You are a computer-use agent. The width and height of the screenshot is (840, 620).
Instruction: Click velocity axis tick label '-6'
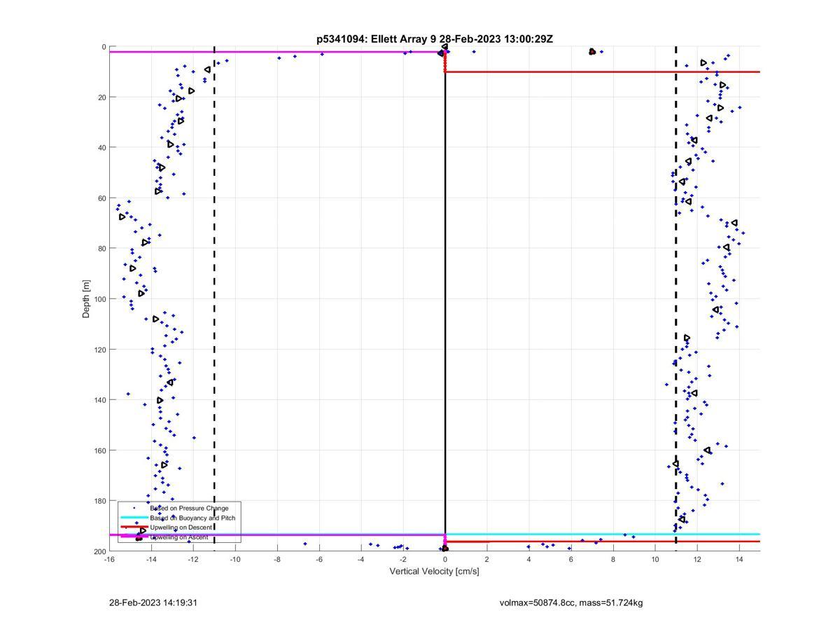click(319, 559)
